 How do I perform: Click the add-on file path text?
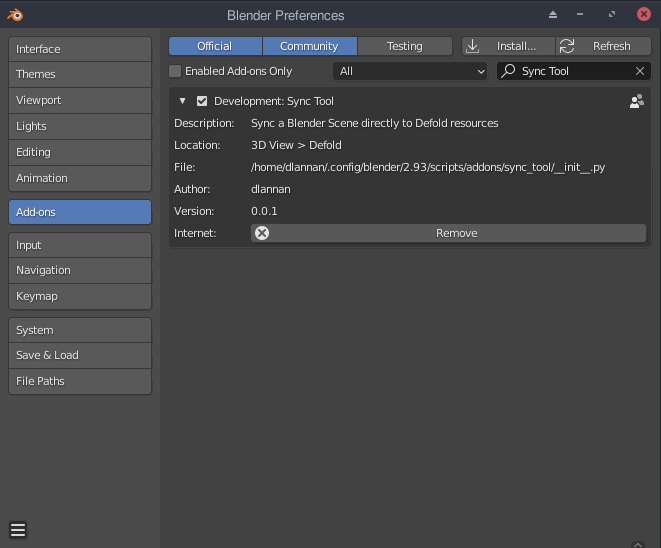click(x=428, y=167)
